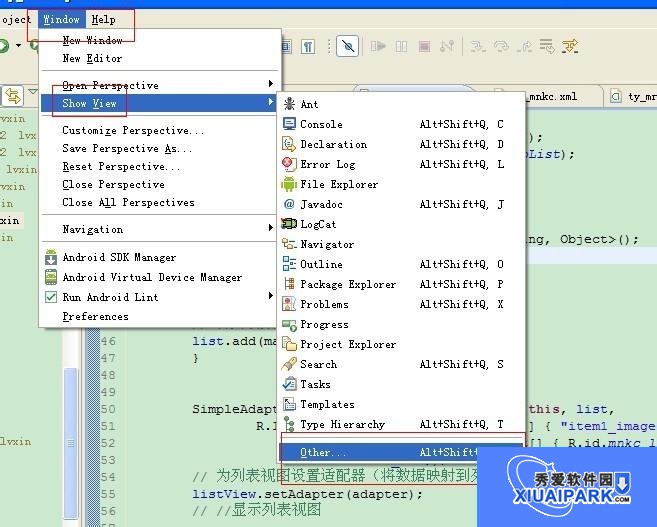Open the Android File Explorer view
Viewport: 657px width, 527px height.
pos(401,184)
